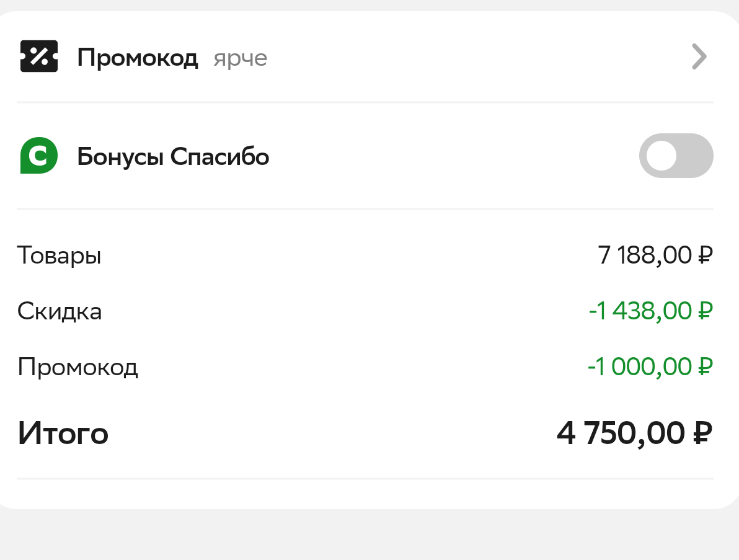Click the Скидка summary label
Viewport: 739px width, 560px height.
(60, 311)
